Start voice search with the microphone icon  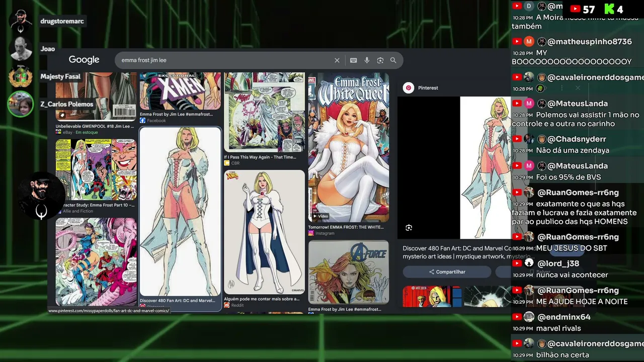367,60
